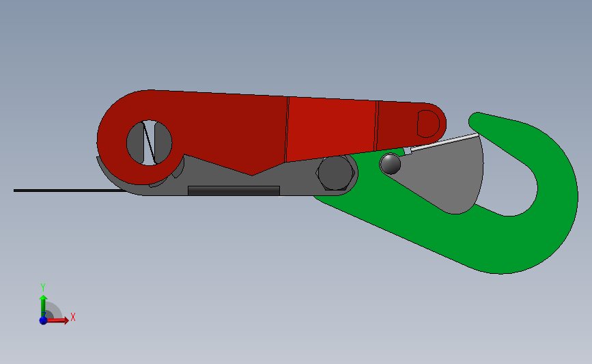
Task: Select the thin white spring rod on latch
Action: (x=445, y=142)
